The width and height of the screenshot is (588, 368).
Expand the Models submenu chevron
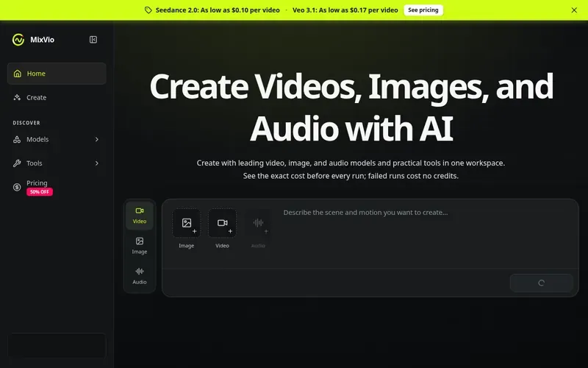(97, 139)
